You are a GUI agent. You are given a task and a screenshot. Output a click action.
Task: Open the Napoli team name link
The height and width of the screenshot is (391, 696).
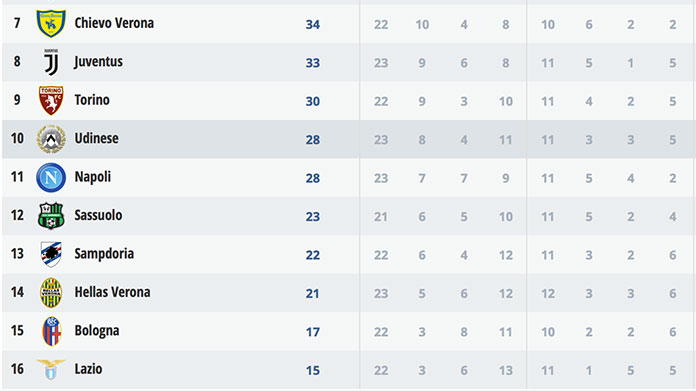pyautogui.click(x=92, y=177)
